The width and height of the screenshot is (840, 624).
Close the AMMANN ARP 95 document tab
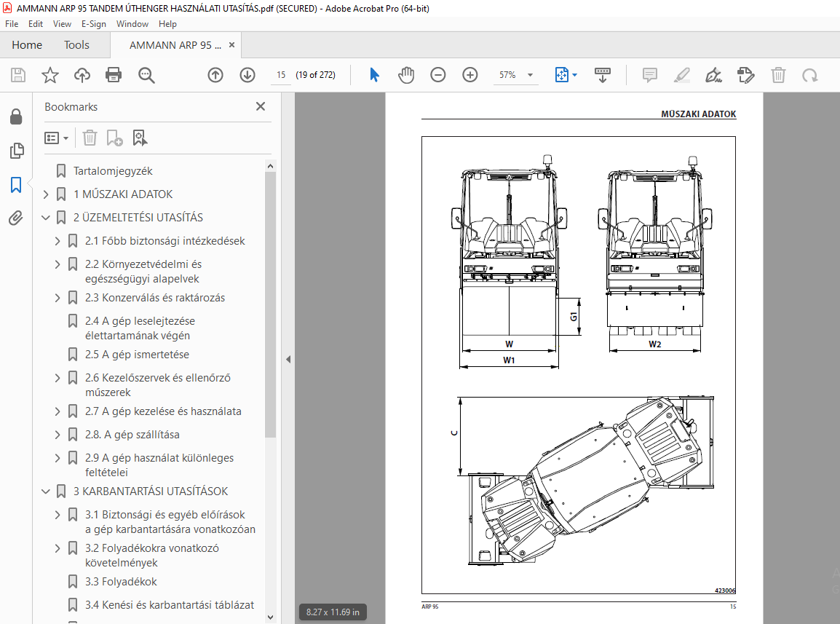click(x=232, y=45)
